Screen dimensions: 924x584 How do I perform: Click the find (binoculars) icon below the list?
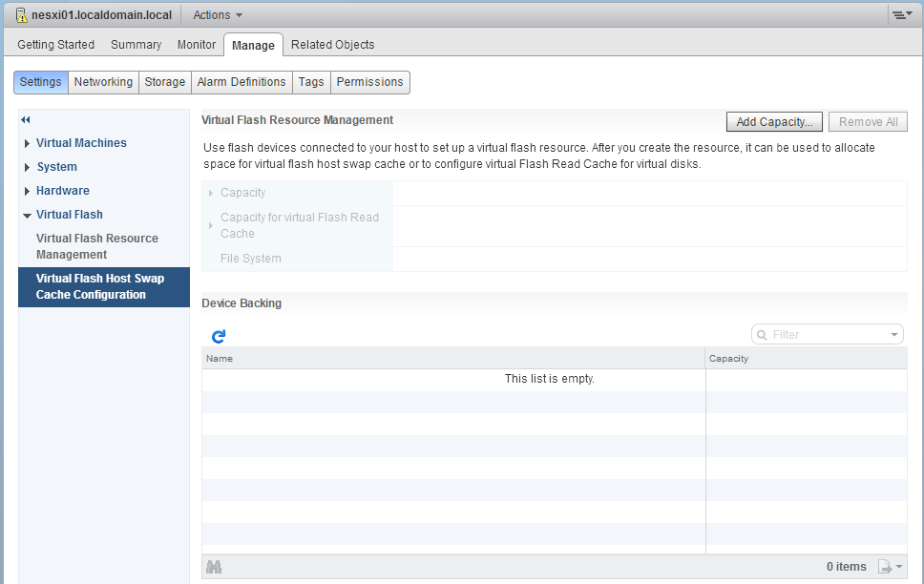(x=214, y=566)
